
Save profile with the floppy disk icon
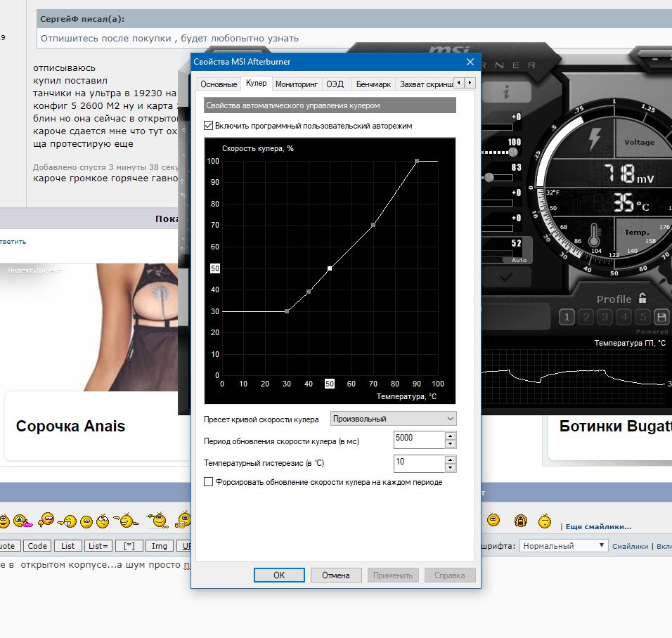click(661, 317)
